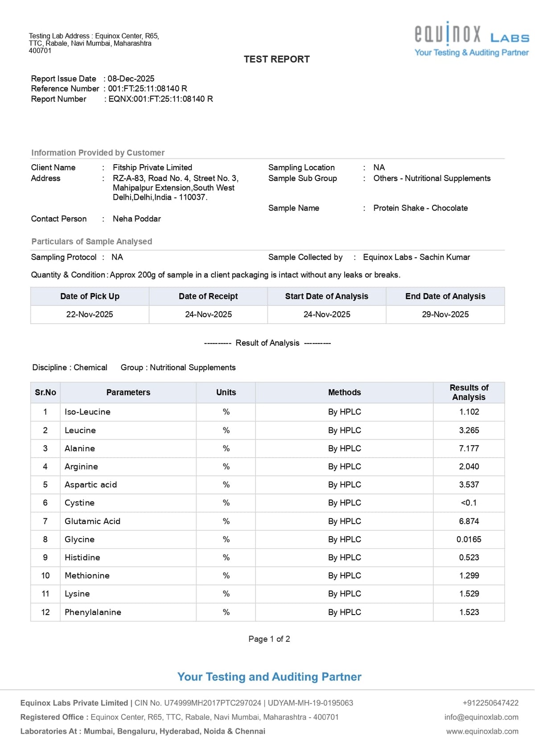This screenshot has width=535, height=756.
Task: Click the Alanine parameter cell
Action: tap(128, 448)
